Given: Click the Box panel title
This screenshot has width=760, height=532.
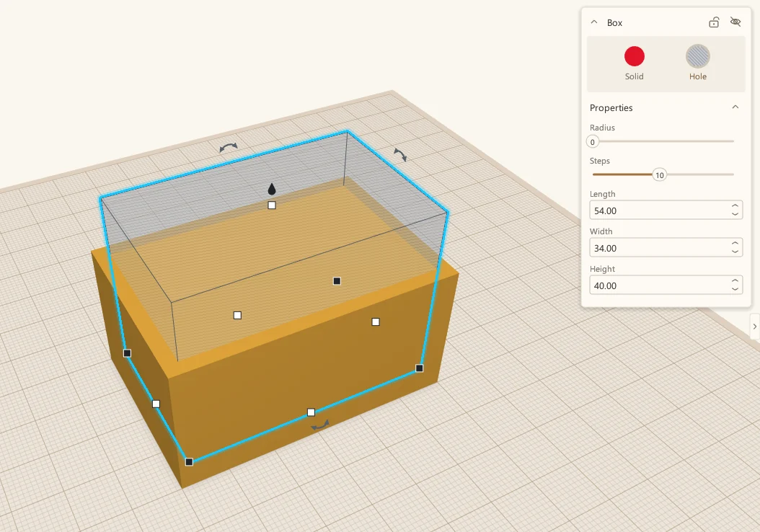Looking at the screenshot, I should tap(614, 23).
